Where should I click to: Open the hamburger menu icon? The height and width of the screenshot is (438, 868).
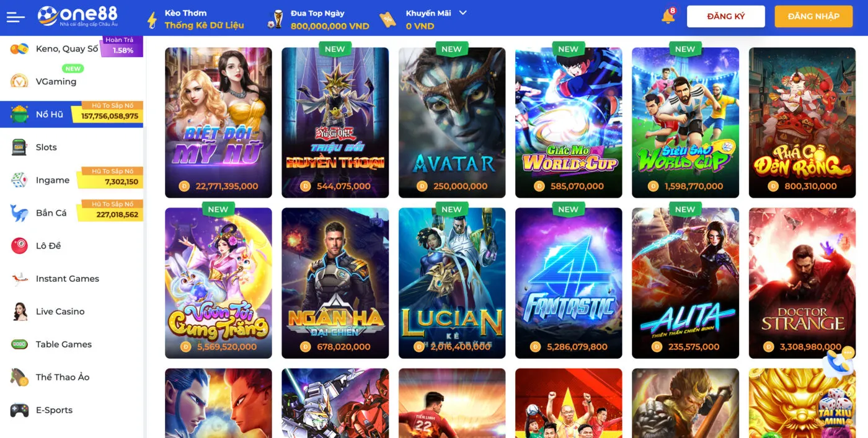(15, 17)
